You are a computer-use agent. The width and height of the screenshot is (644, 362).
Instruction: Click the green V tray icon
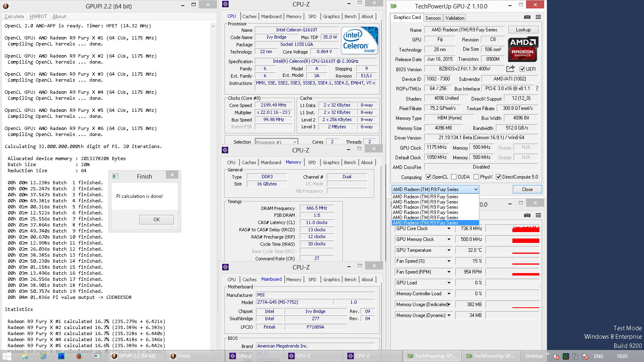[x=566, y=356]
